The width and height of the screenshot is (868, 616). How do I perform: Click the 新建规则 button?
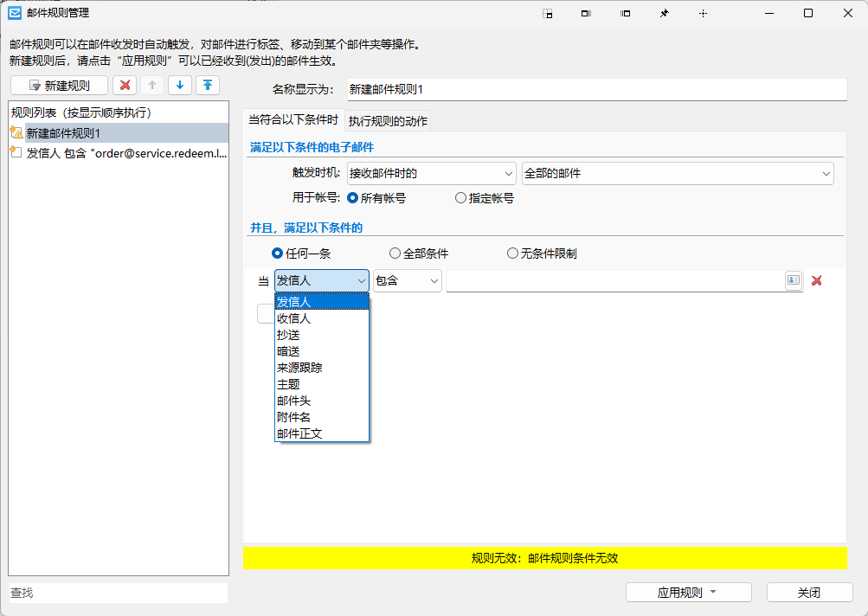pyautogui.click(x=59, y=86)
